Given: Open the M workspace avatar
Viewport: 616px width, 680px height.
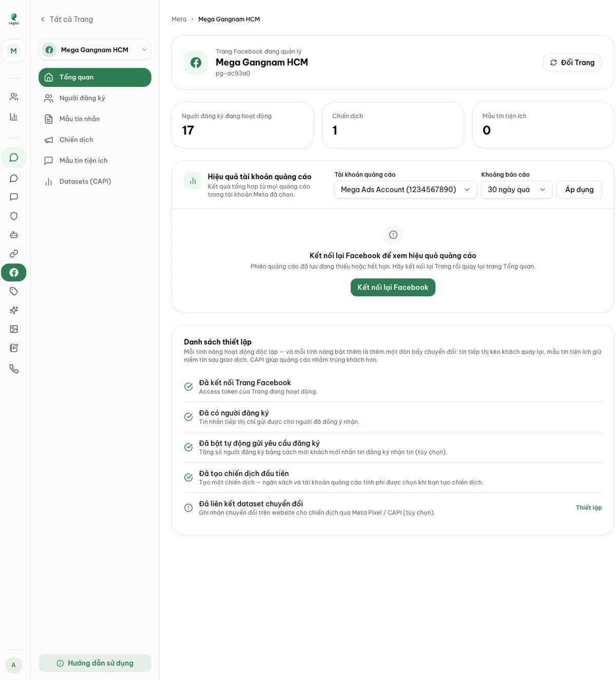Looking at the screenshot, I should click(14, 51).
